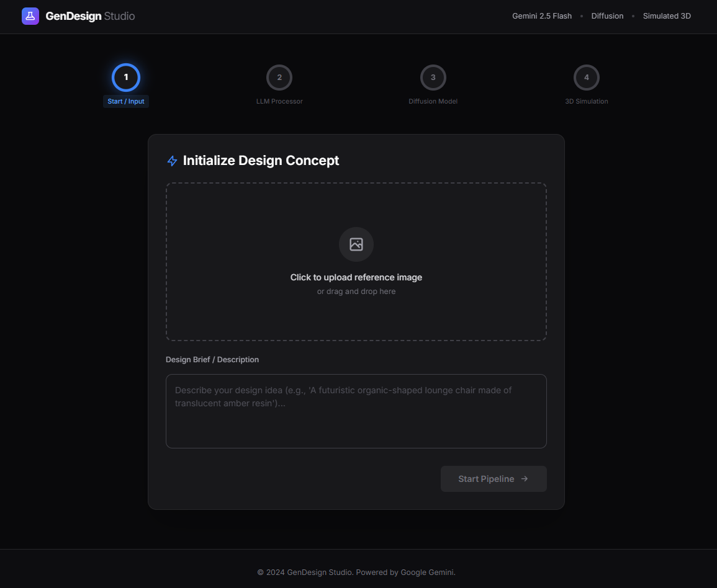Viewport: 717px width, 588px height.
Task: Click the lightning bolt icon beside heading
Action: pos(172,161)
